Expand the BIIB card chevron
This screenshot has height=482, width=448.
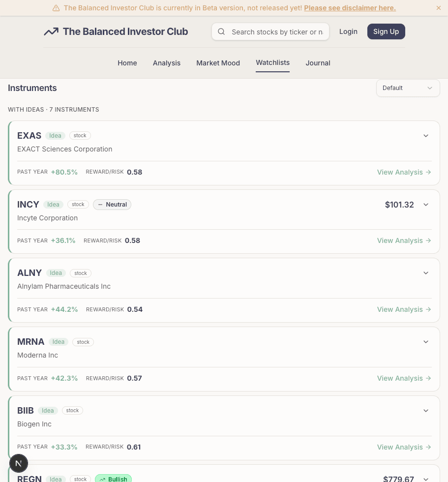pyautogui.click(x=426, y=411)
